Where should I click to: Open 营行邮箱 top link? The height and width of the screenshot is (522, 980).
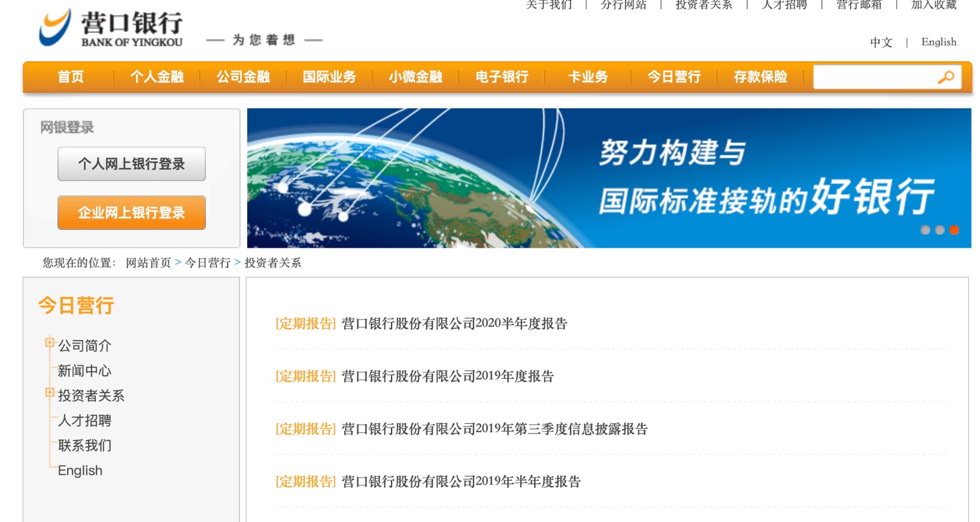pos(859,5)
